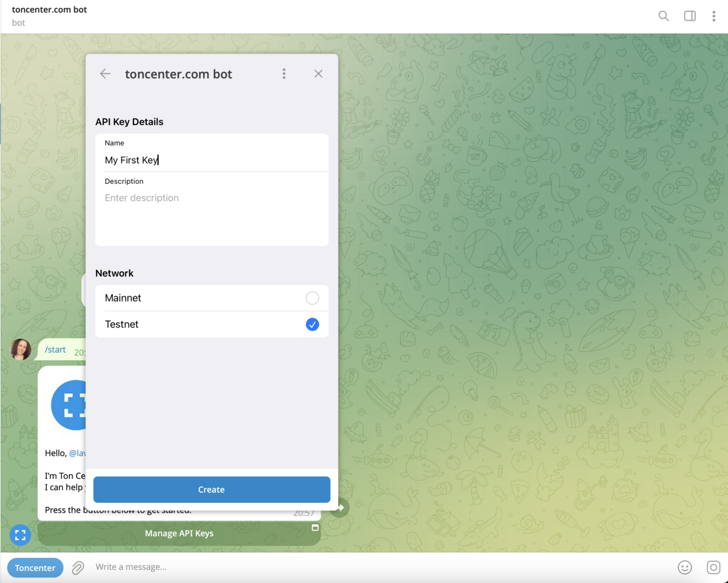
Task: Go back using the mini-app back arrow
Action: point(105,74)
